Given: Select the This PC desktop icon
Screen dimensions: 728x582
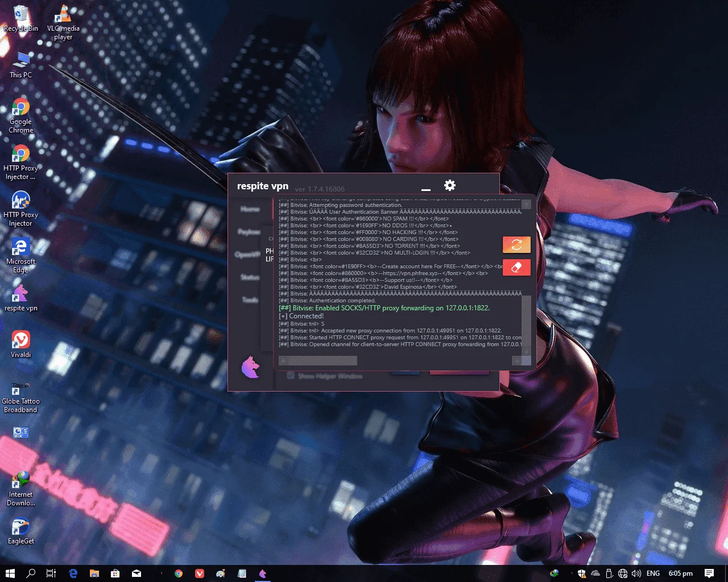Looking at the screenshot, I should pyautogui.click(x=21, y=65).
